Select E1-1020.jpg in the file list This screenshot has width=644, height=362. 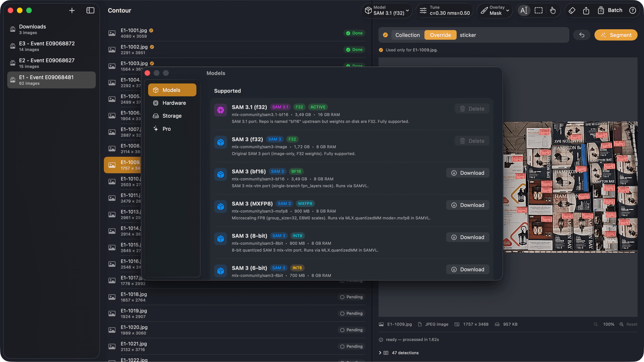click(x=236, y=330)
